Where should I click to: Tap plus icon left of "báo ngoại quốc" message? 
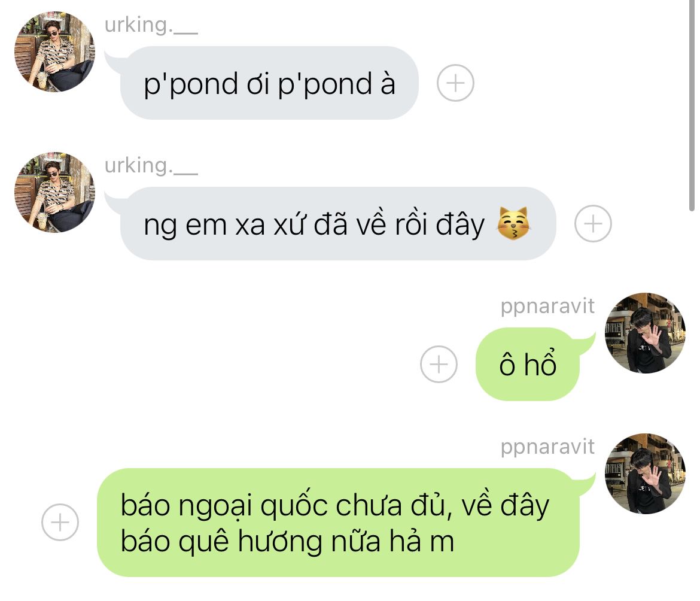click(x=60, y=523)
